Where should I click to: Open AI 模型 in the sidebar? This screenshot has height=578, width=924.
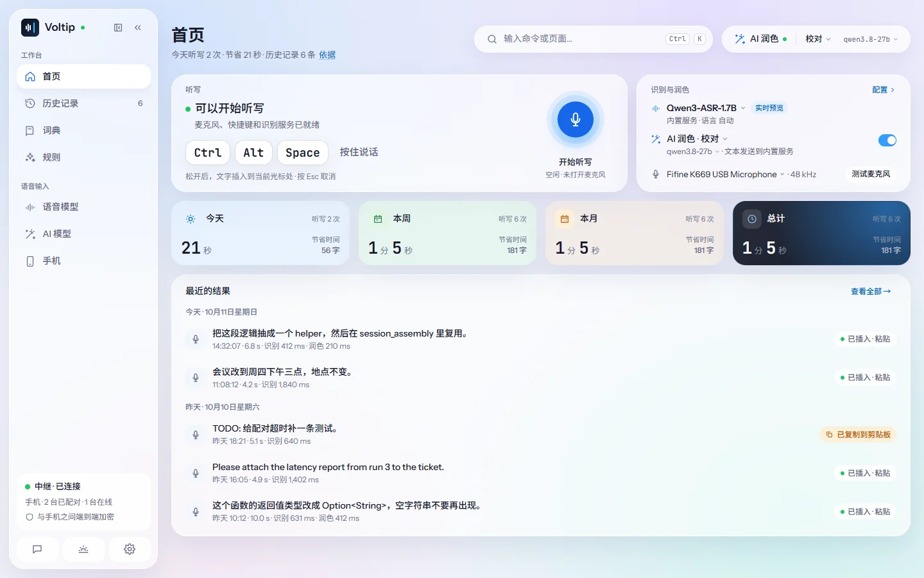point(83,234)
